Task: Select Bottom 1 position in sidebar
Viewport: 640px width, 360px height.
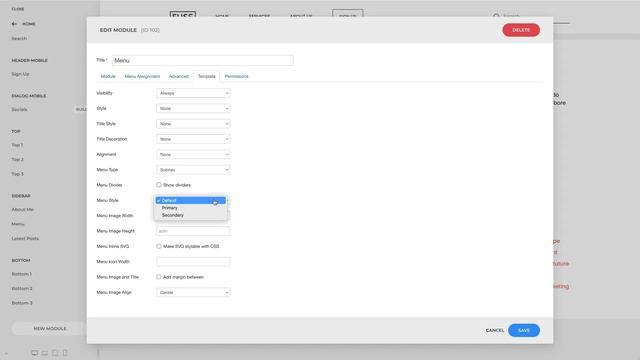Action: (22, 274)
